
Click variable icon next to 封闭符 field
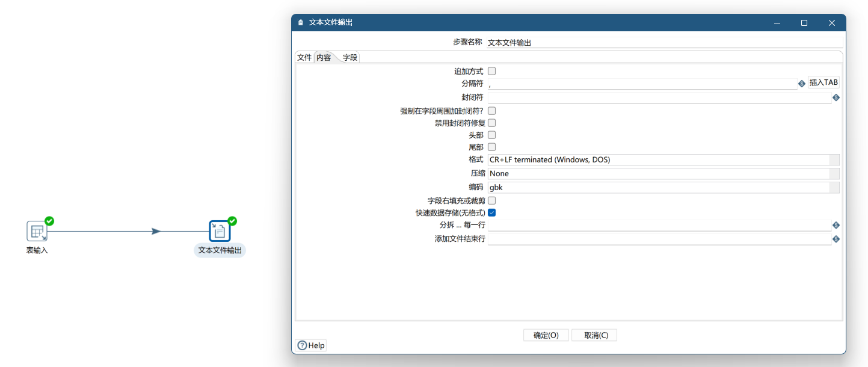coord(836,97)
